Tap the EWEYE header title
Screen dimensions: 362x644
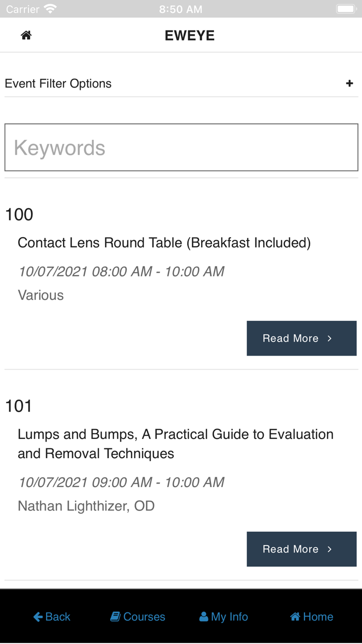tap(189, 35)
